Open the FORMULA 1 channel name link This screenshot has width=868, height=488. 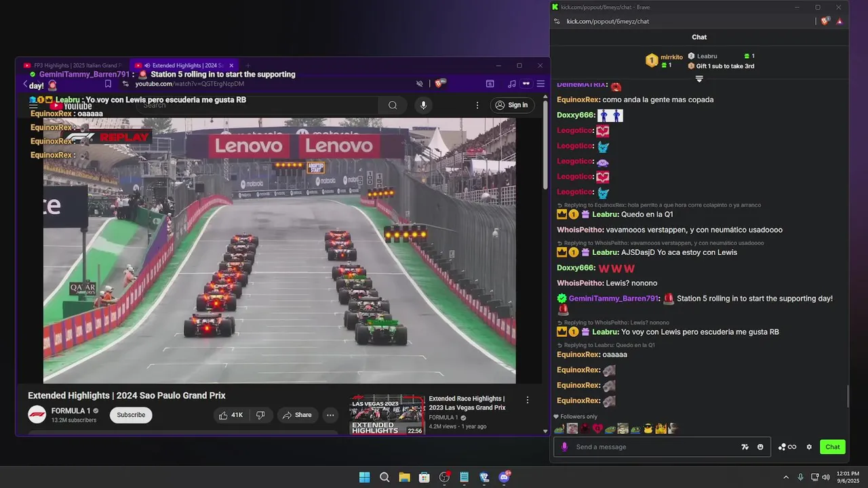click(71, 411)
